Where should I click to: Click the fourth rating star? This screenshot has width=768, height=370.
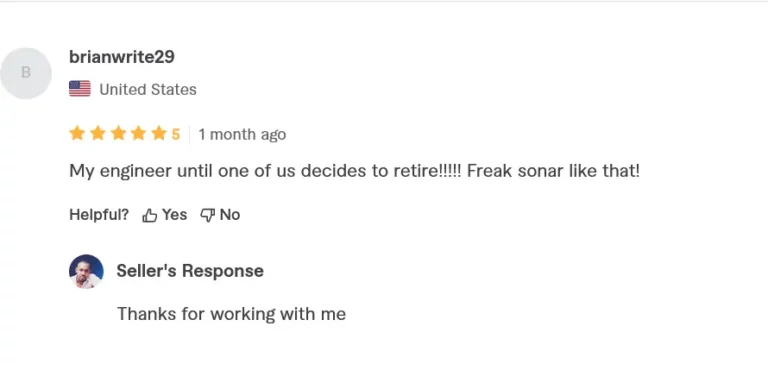point(138,133)
